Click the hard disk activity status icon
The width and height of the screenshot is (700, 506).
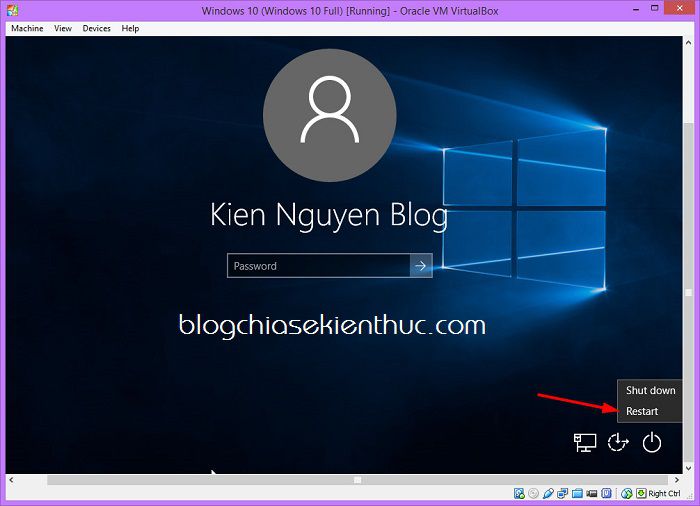[519, 493]
